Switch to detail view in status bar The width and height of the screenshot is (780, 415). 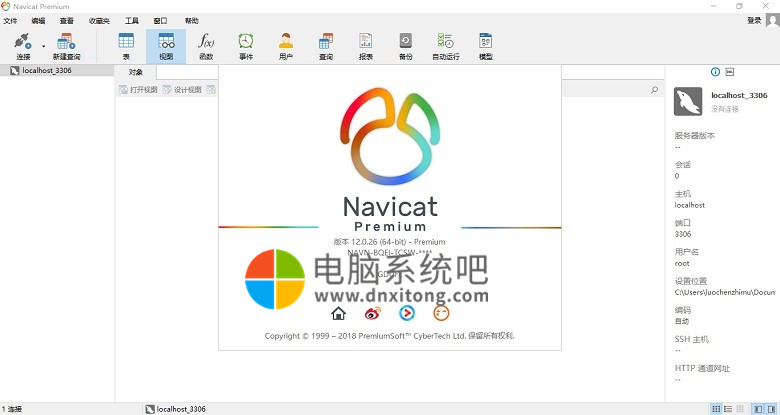742,409
